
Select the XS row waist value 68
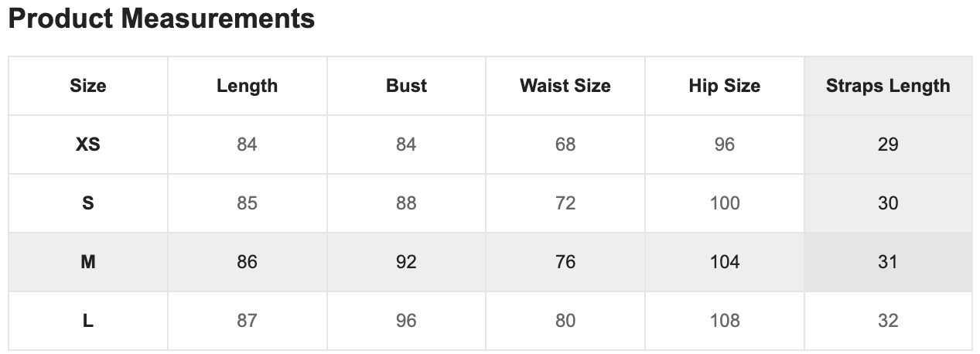(565, 145)
